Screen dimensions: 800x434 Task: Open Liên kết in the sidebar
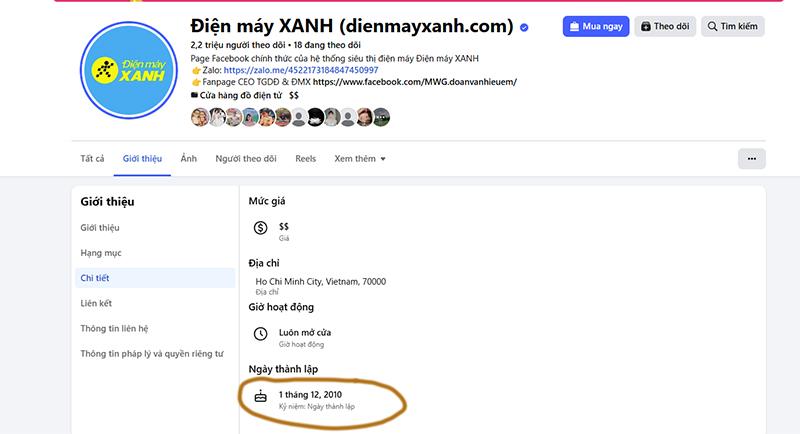pos(96,303)
